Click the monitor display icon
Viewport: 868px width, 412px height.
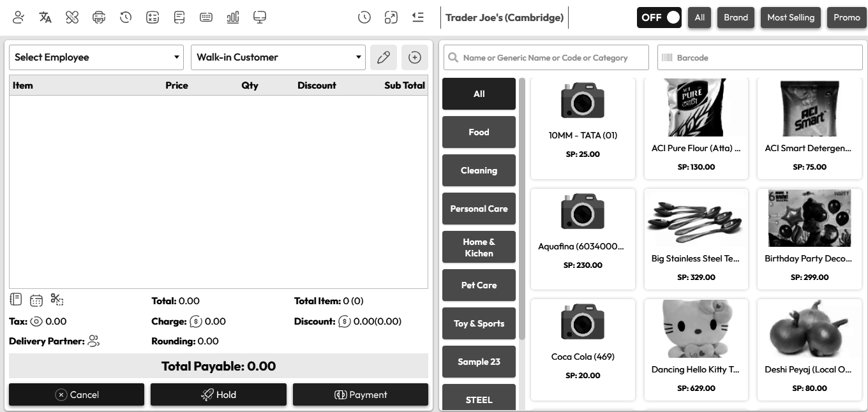tap(260, 17)
